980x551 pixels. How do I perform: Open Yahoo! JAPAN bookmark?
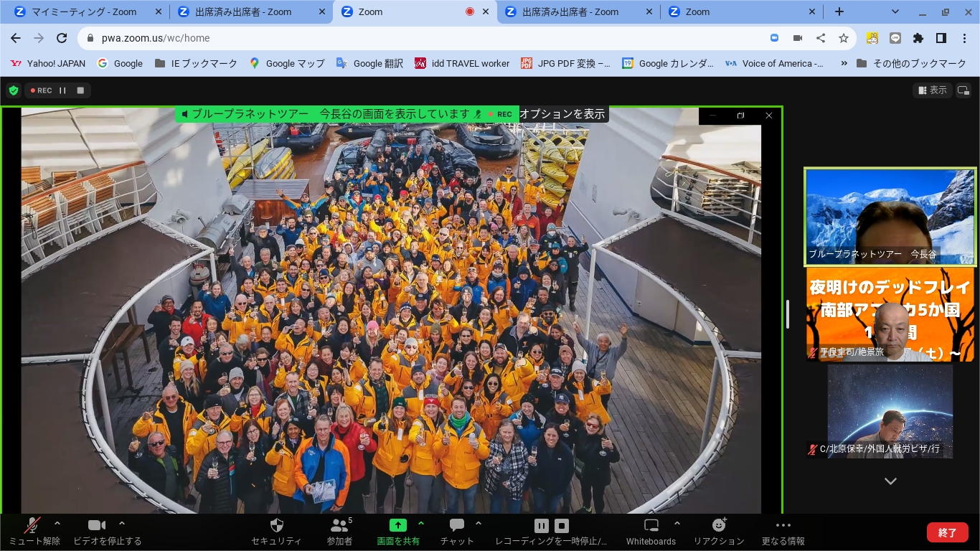pyautogui.click(x=48, y=63)
